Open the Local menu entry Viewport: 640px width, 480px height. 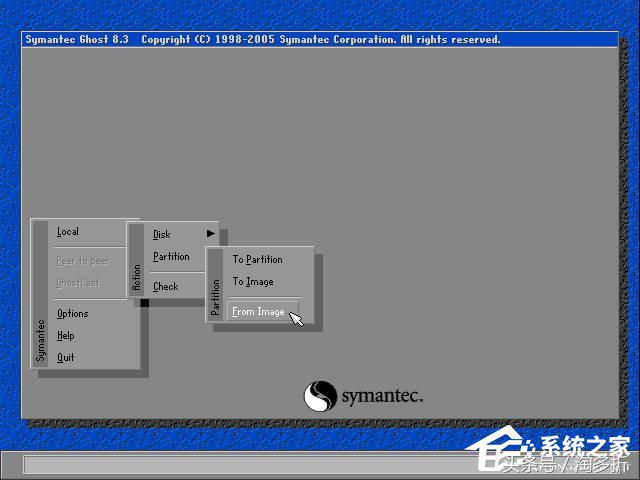pyautogui.click(x=68, y=232)
